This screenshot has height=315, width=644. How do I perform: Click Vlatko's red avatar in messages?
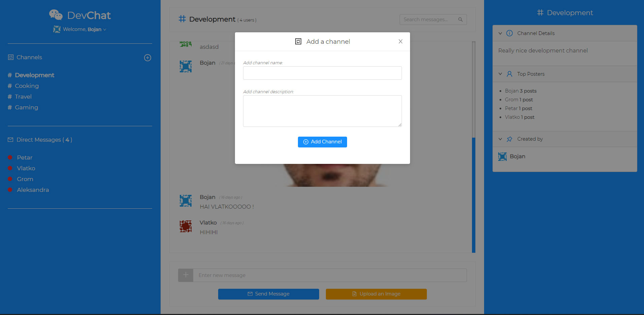[x=185, y=226]
